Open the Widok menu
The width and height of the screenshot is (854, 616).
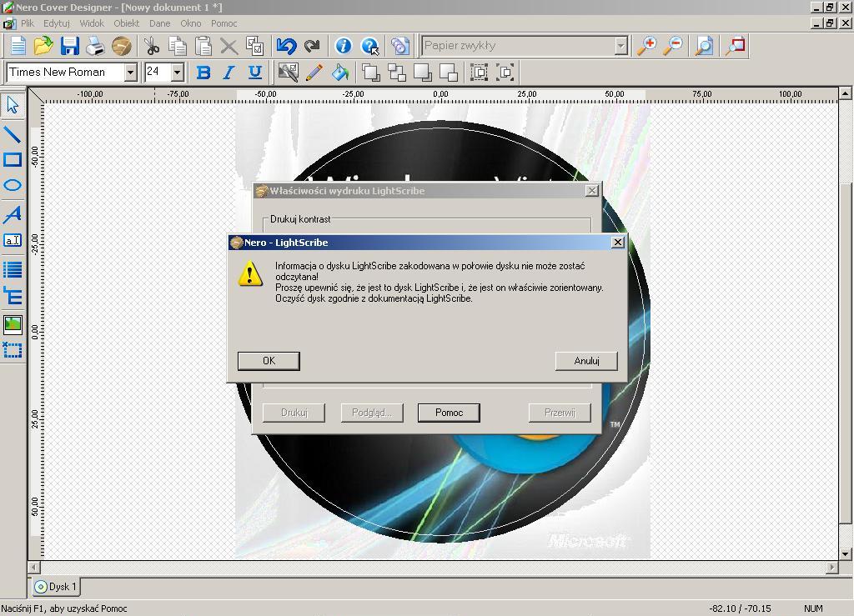92,23
